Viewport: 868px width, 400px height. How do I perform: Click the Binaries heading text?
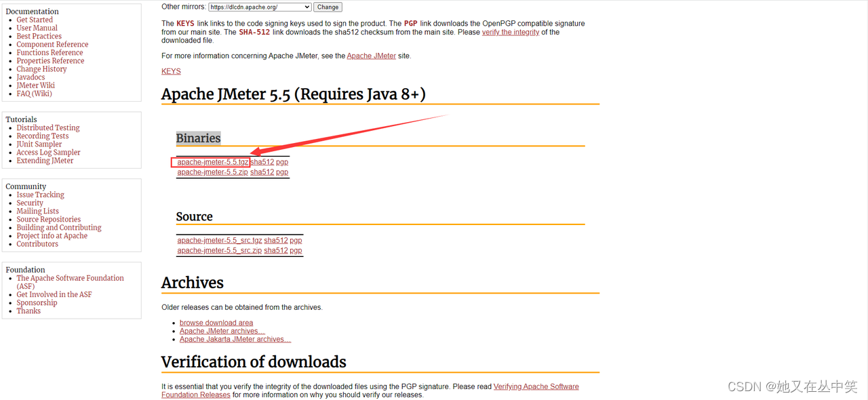[198, 138]
